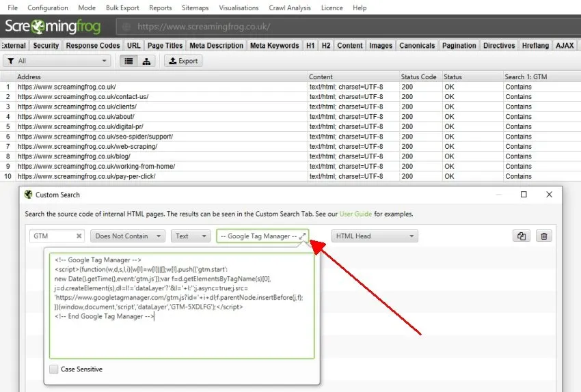Switch to the Hreflang tab
This screenshot has width=581, height=392.
[x=535, y=46]
